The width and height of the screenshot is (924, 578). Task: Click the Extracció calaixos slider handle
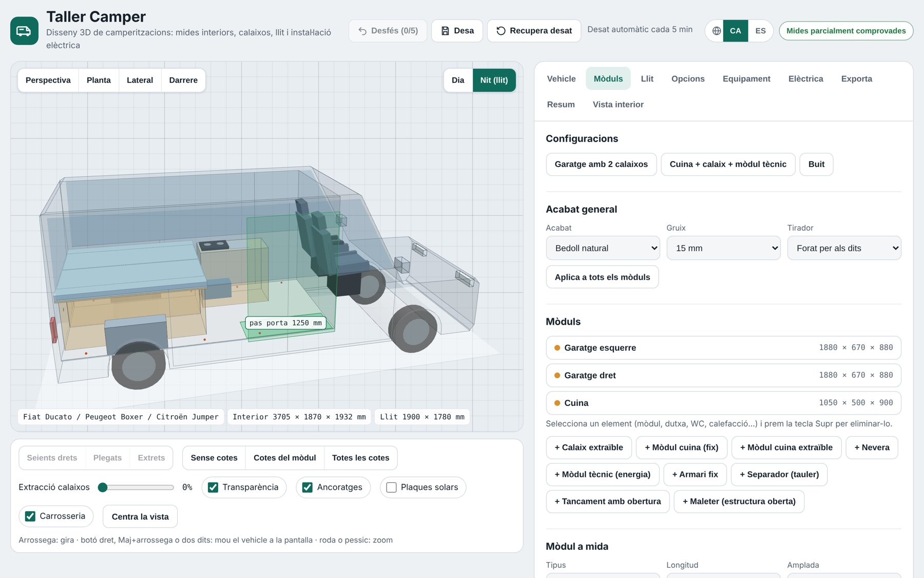click(103, 487)
